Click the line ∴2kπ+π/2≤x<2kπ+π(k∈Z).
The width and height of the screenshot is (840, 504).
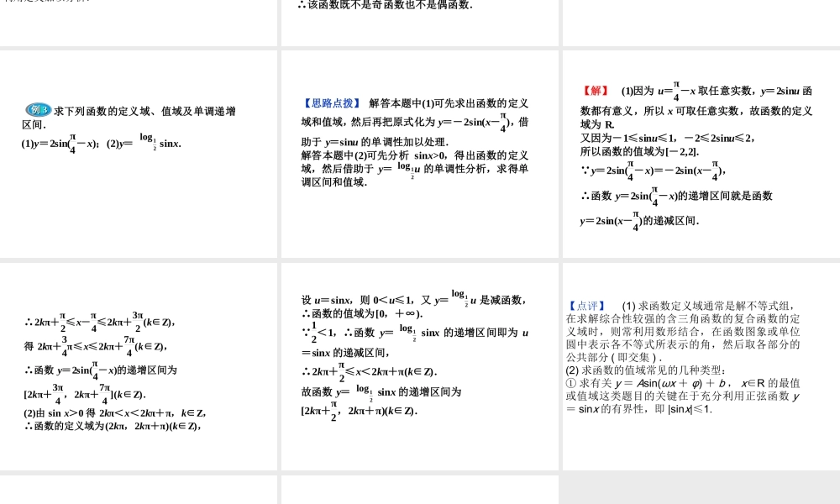tap(370, 371)
